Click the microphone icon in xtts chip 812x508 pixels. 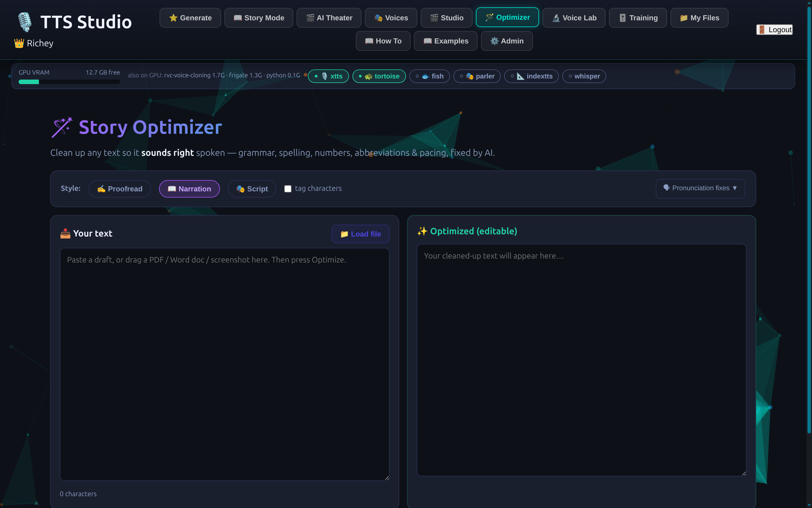pyautogui.click(x=325, y=76)
